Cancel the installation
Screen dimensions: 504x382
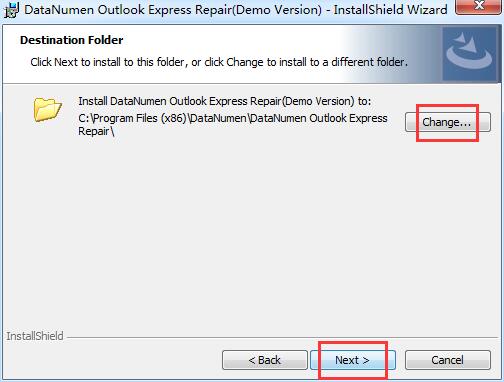pyautogui.click(x=448, y=360)
